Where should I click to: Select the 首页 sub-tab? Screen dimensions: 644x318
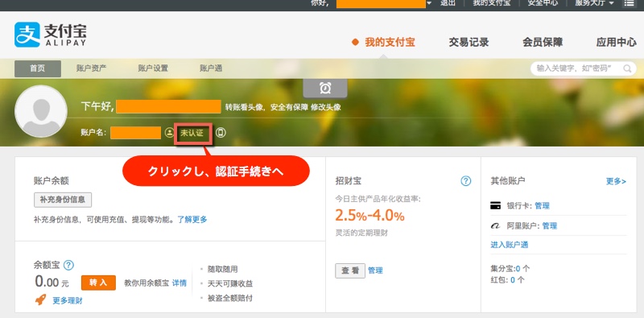pyautogui.click(x=38, y=68)
